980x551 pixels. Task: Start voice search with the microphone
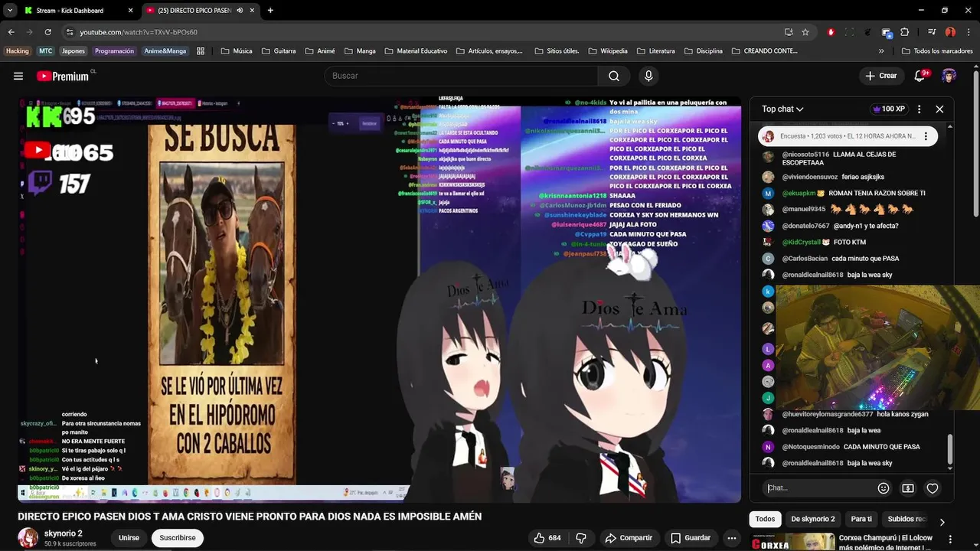click(x=648, y=76)
